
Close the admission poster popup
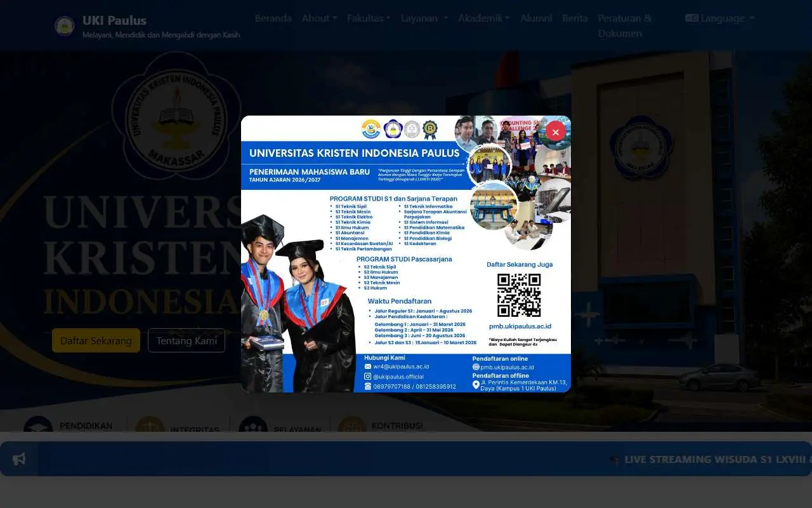coord(555,131)
